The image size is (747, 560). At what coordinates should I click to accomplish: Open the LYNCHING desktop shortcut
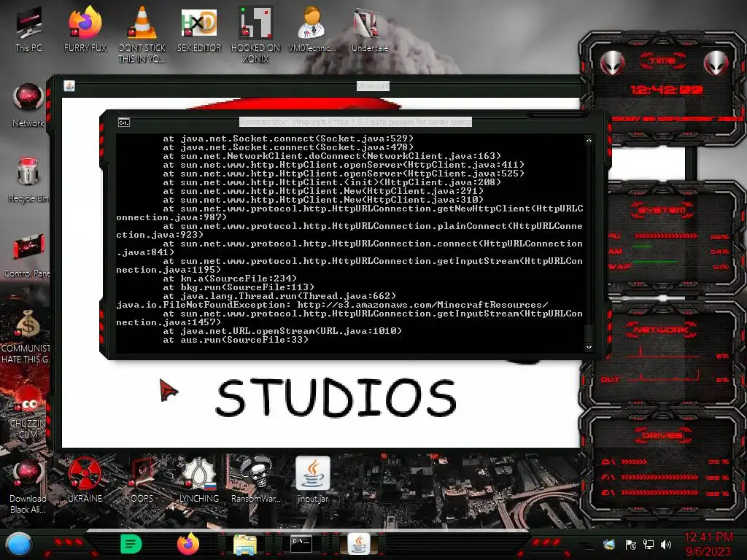(x=199, y=481)
